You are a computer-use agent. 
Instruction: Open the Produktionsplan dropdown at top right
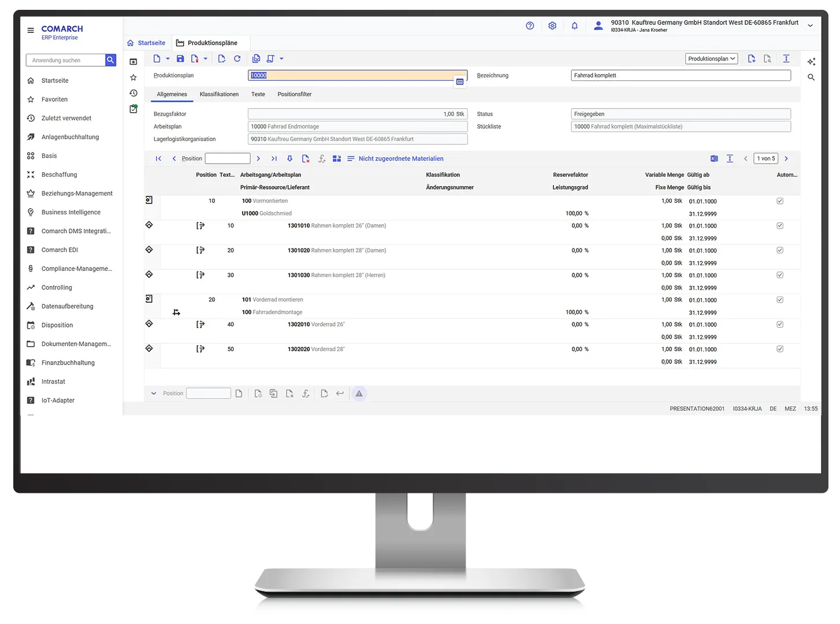[712, 59]
